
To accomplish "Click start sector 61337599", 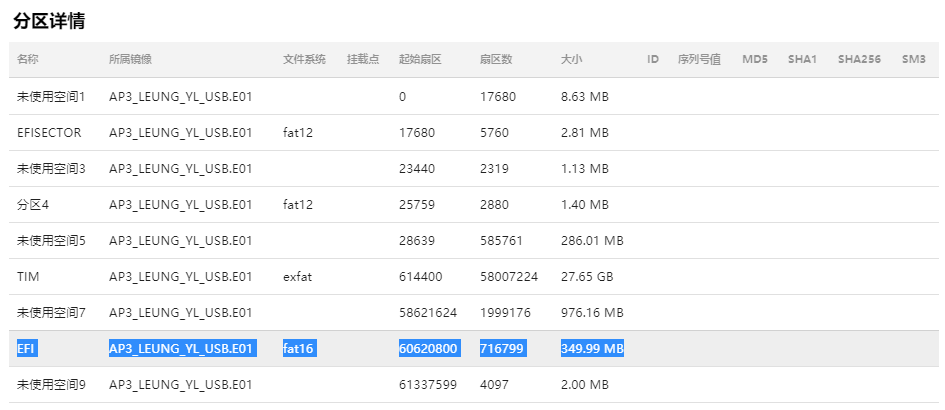I will click(x=428, y=385).
